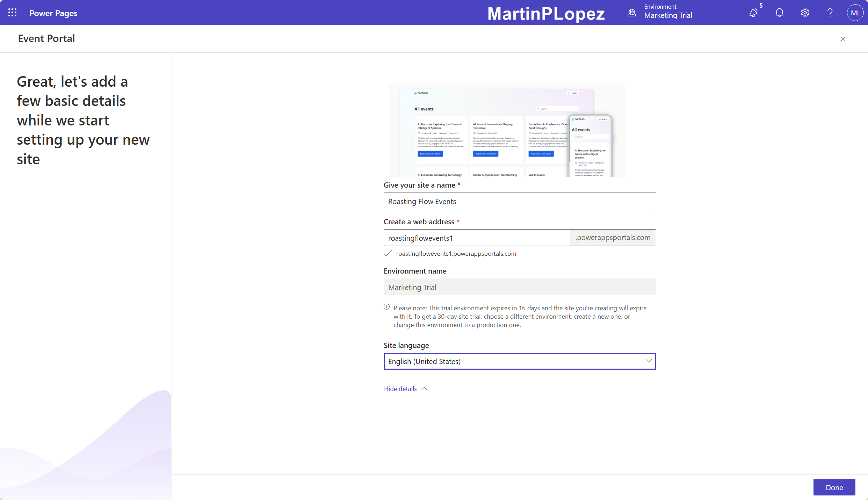Click the Environment name Marketing Trial field
Image resolution: width=868 pixels, height=500 pixels.
point(519,287)
